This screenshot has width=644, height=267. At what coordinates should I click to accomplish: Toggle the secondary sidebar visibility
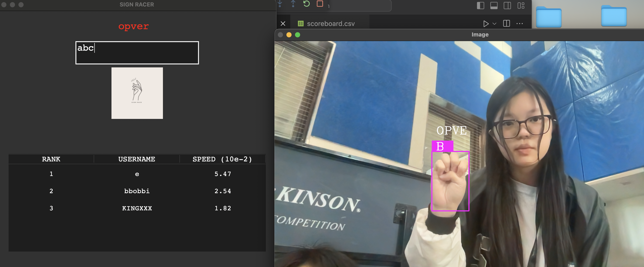point(507,6)
